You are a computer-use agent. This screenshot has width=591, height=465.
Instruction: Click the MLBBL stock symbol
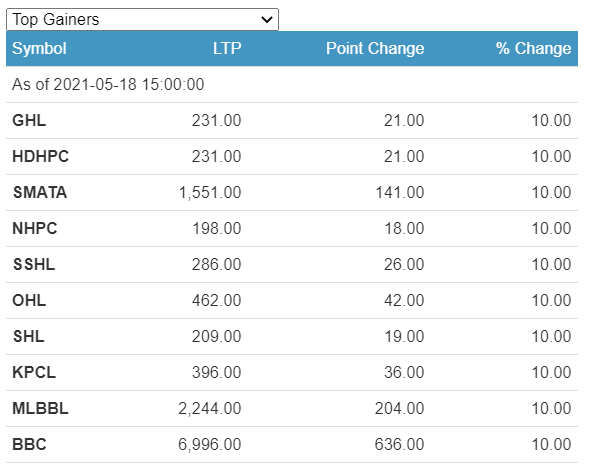point(40,408)
